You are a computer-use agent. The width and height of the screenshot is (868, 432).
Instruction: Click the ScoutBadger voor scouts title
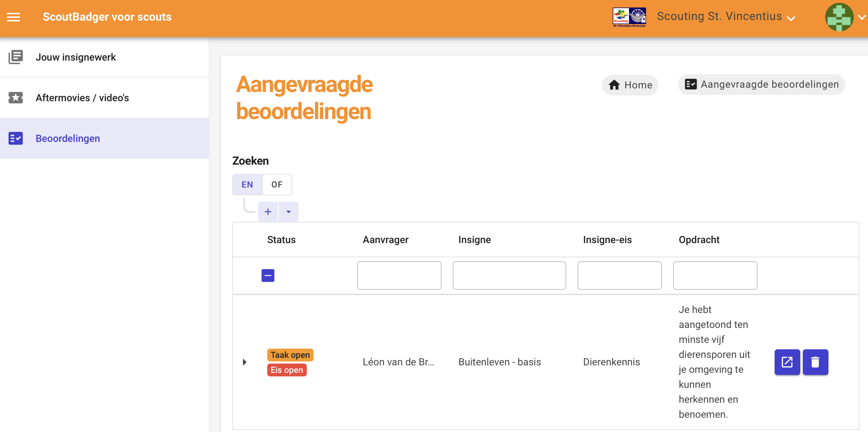pyautogui.click(x=107, y=17)
